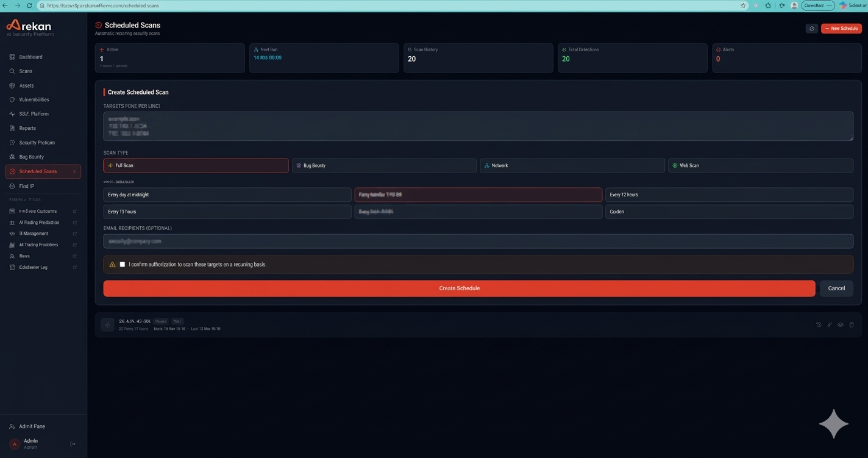Switch to the Web Scan type
Screen dimensions: 868x458
(x=759, y=165)
